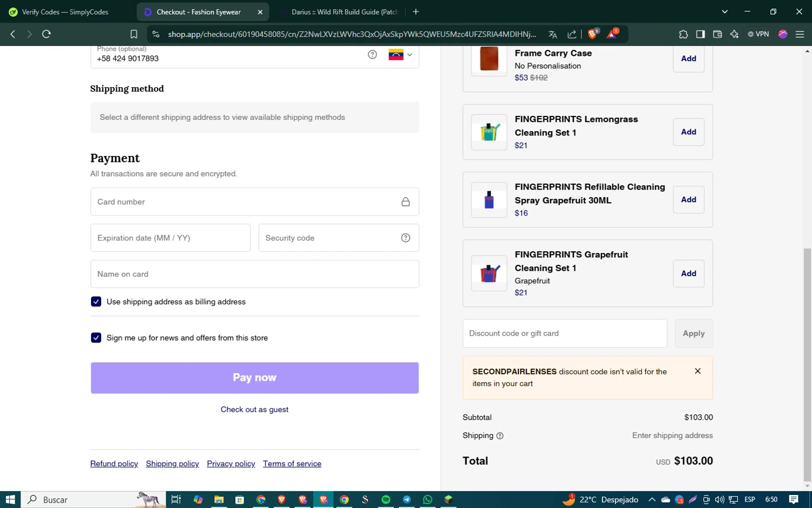This screenshot has width=812, height=508.
Task: Open phone country flag dropdown
Action: tap(401, 55)
